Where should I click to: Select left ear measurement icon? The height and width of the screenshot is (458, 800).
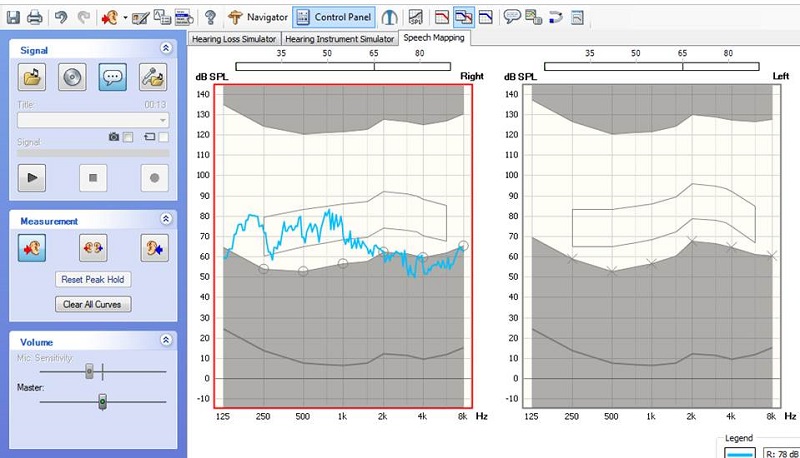tap(154, 248)
